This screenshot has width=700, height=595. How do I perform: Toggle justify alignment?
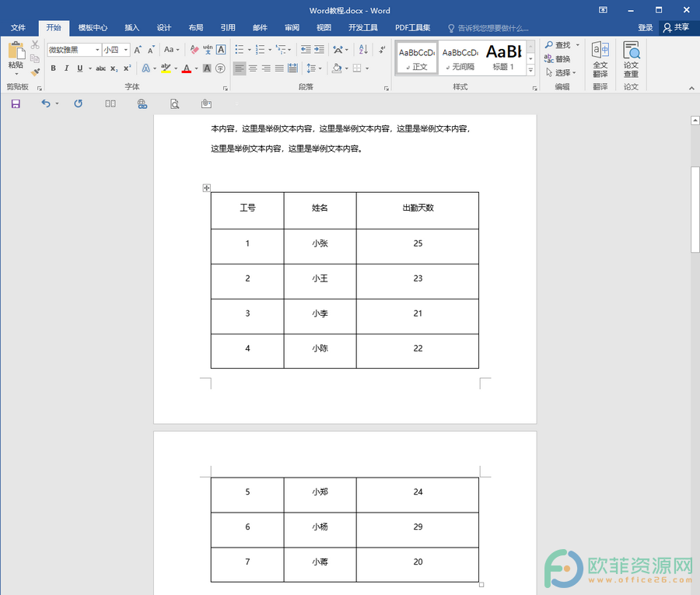[279, 68]
